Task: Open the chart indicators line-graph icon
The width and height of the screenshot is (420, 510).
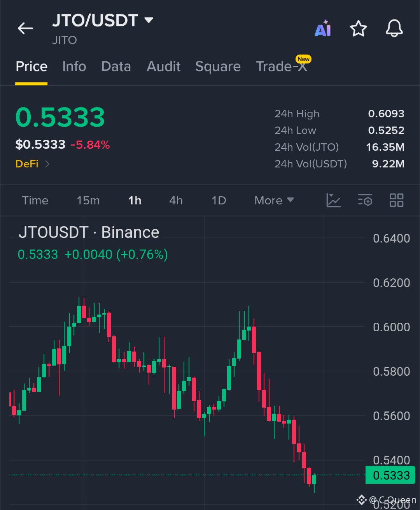Action: (333, 200)
